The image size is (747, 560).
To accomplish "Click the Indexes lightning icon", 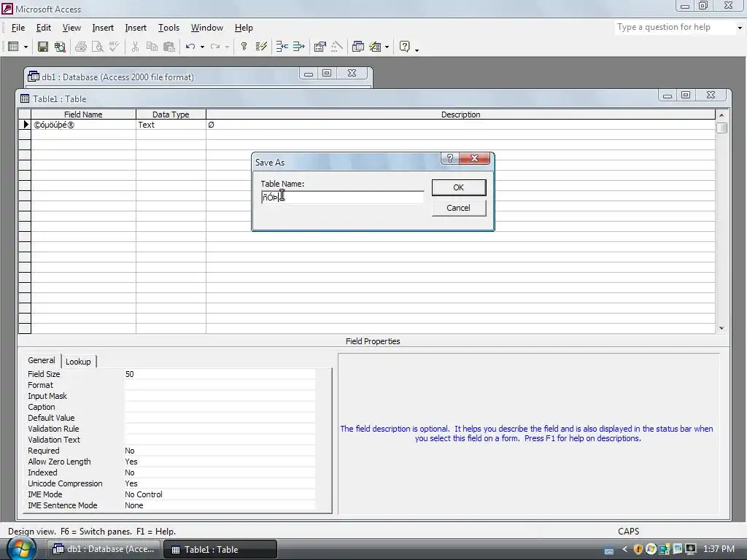I will pyautogui.click(x=261, y=47).
